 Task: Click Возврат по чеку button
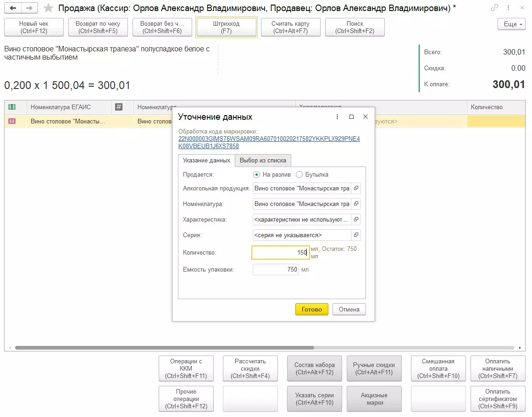(x=98, y=27)
